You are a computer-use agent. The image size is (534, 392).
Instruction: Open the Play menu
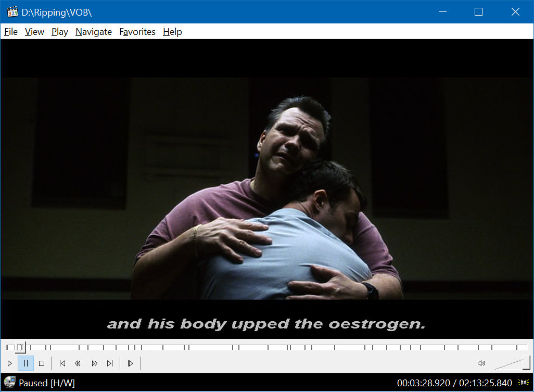[60, 32]
